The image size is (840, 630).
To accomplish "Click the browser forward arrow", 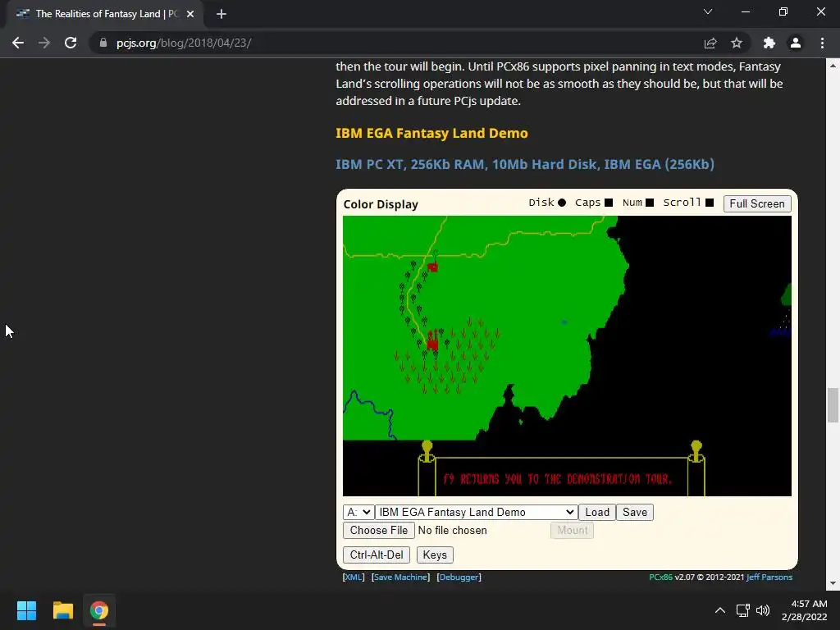I will click(44, 43).
